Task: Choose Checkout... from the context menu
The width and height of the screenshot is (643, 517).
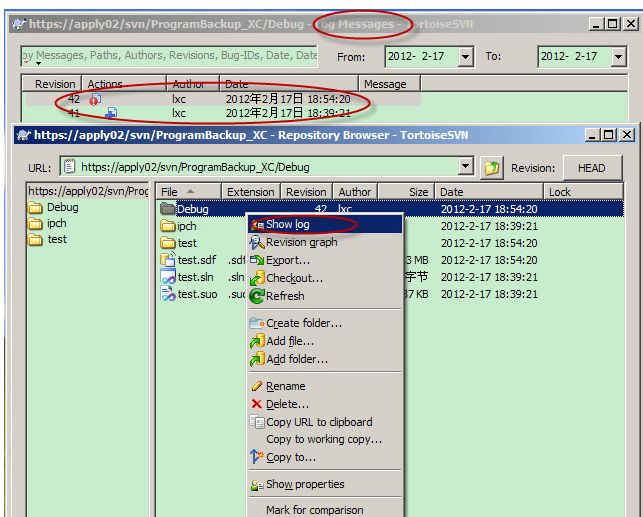Action: point(294,278)
